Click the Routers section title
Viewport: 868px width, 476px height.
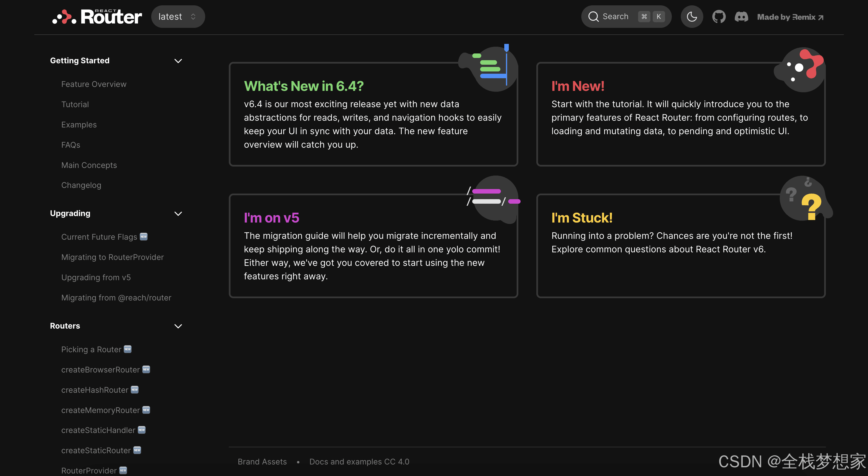pyautogui.click(x=65, y=325)
